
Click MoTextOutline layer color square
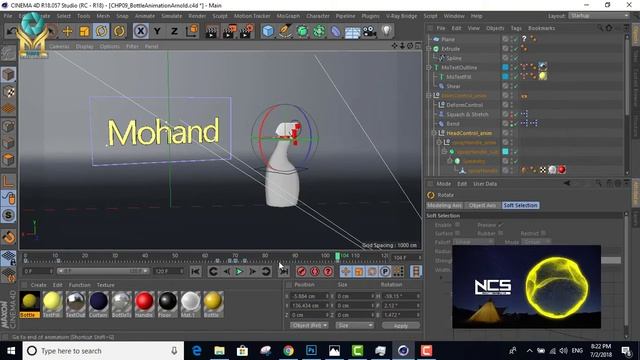coord(505,67)
